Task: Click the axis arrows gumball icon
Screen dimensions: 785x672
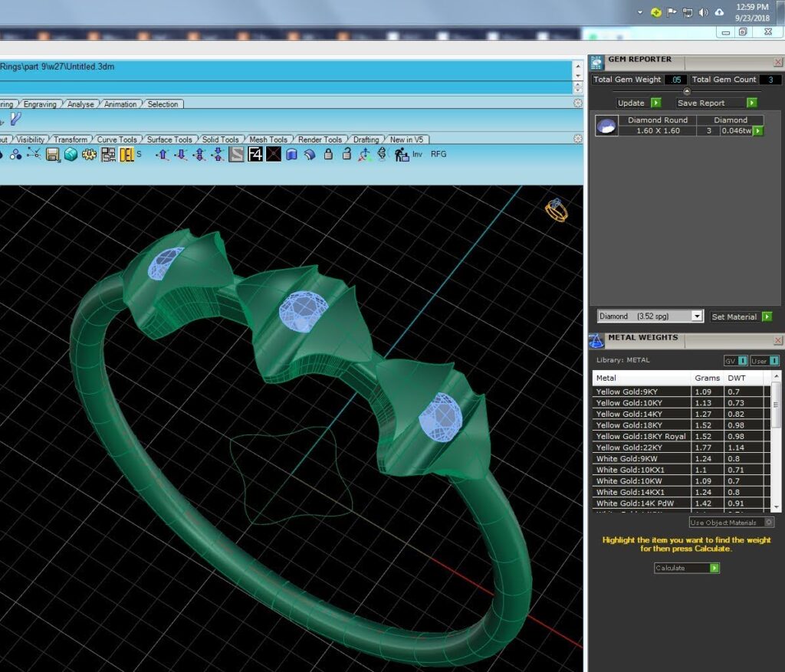Action: (365, 154)
